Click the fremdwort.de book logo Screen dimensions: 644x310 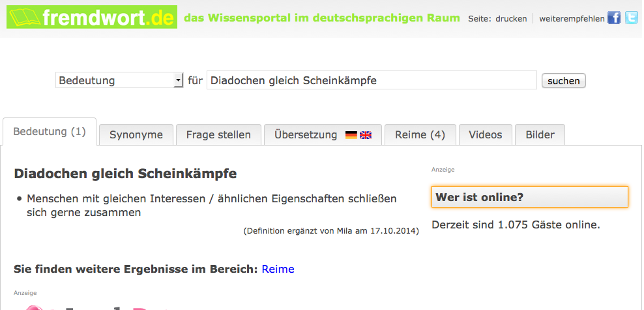[25, 17]
